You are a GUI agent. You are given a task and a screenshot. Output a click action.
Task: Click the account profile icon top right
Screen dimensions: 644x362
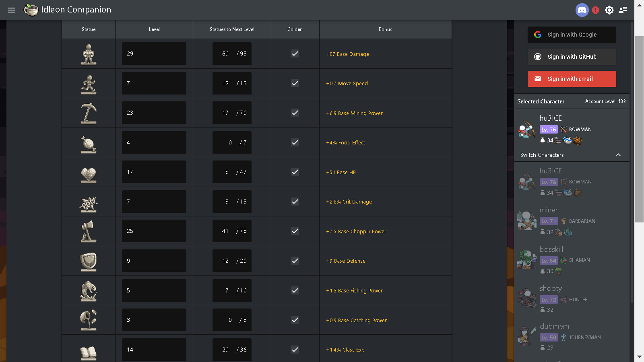coord(622,10)
